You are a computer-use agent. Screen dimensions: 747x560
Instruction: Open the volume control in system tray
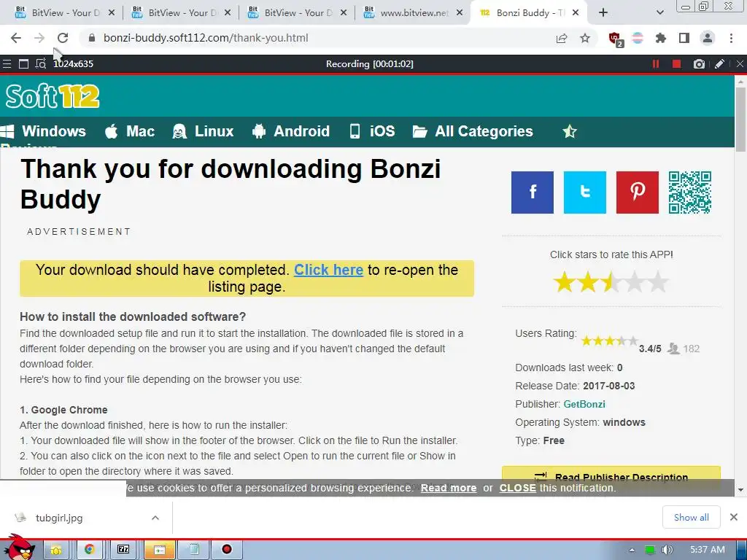point(667,550)
